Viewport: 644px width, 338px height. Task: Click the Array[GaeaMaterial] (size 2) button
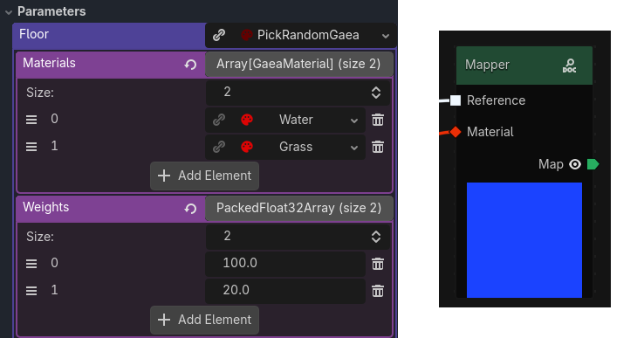click(298, 64)
